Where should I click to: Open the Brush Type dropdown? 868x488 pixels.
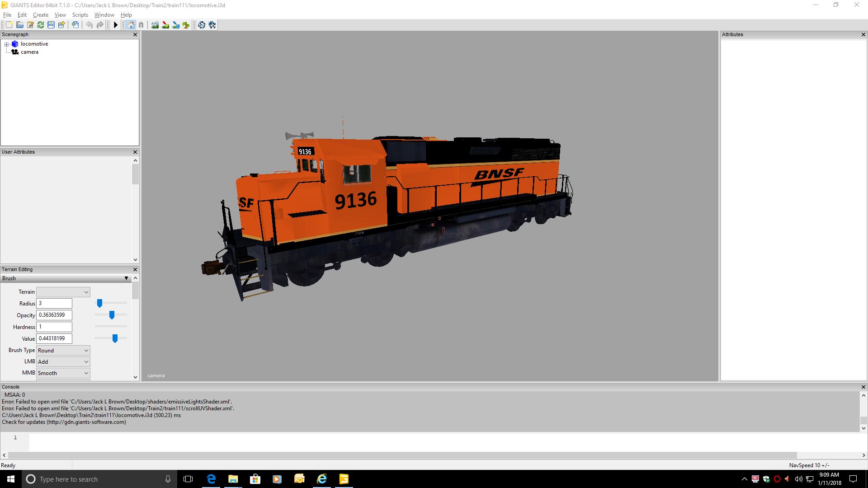[63, 350]
